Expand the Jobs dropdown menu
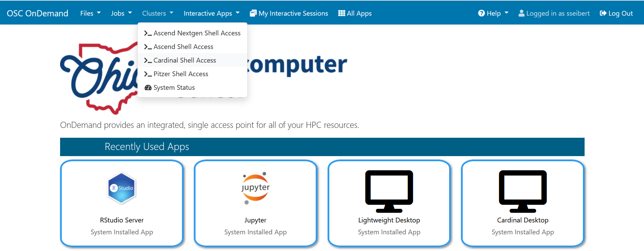644x251 pixels. point(121,13)
